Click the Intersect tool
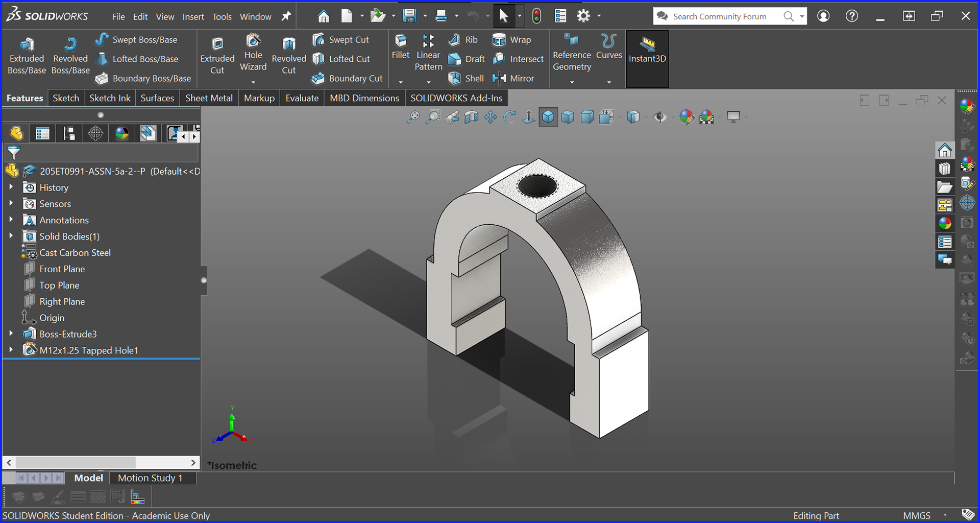The image size is (980, 523). [x=518, y=59]
